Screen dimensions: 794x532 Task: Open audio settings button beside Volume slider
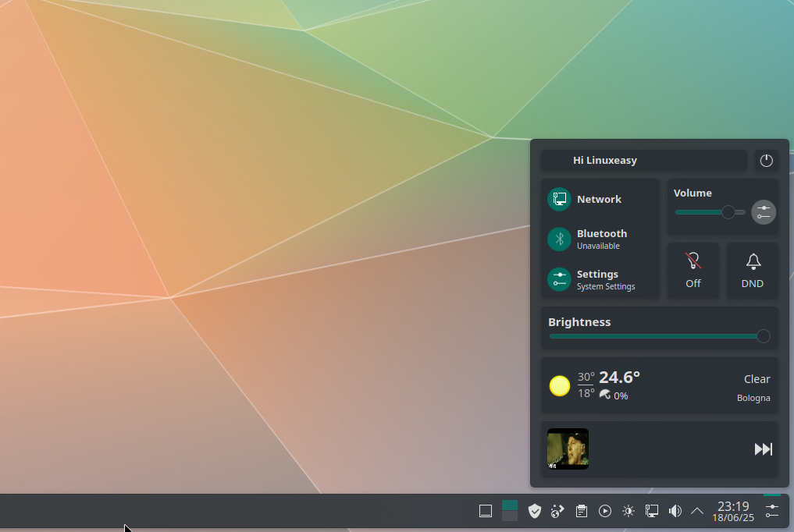point(763,212)
